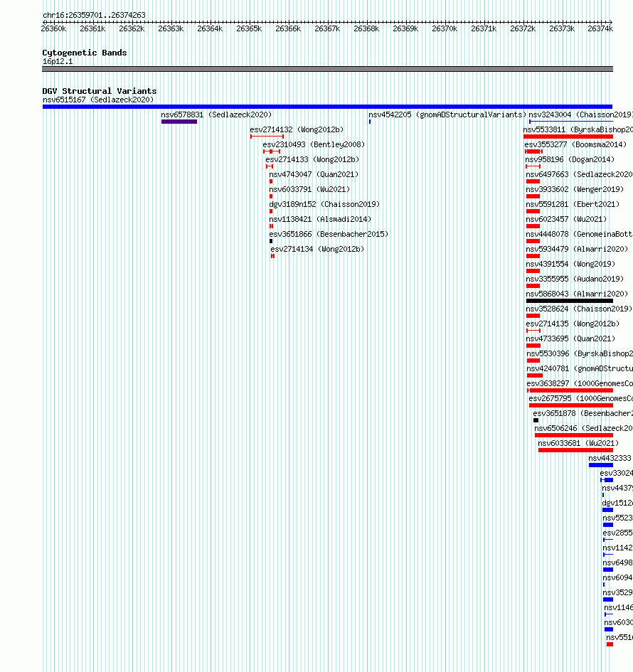Click the 26367k ruler tick label
Screen dimensions: 633x672
[x=327, y=29]
